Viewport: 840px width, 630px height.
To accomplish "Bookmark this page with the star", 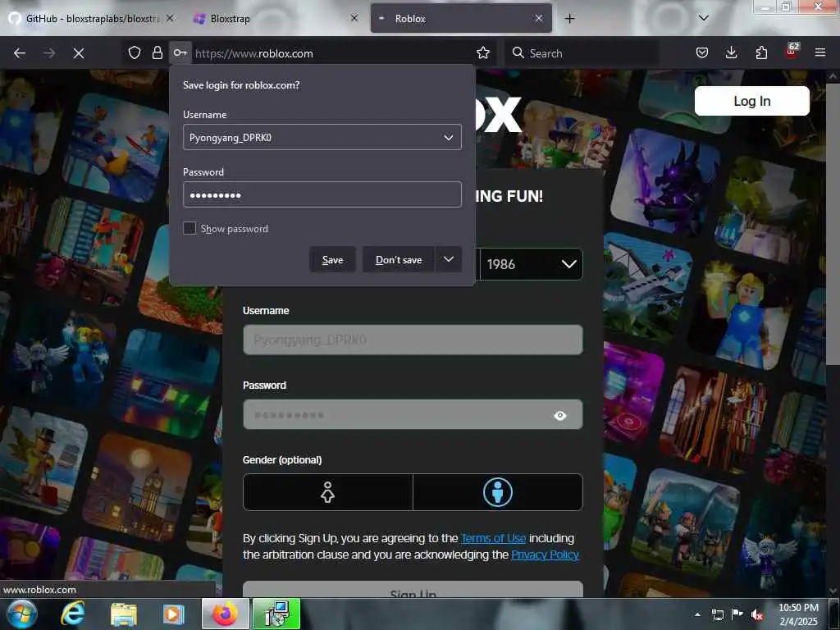I will pyautogui.click(x=482, y=52).
